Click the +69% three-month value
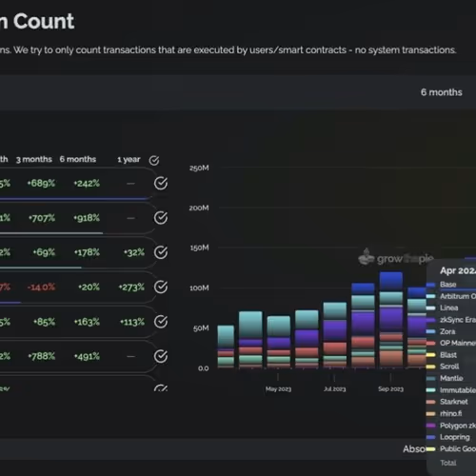 pyautogui.click(x=44, y=252)
